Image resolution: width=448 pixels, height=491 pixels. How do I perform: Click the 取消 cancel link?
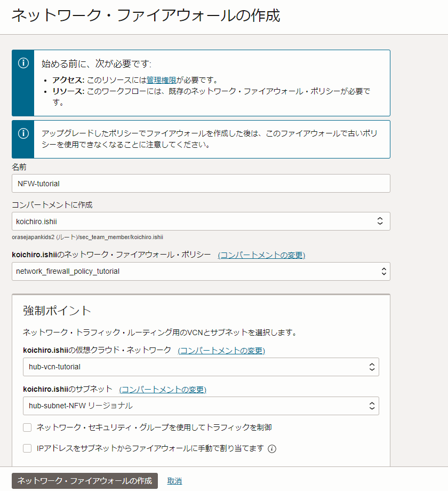174,481
